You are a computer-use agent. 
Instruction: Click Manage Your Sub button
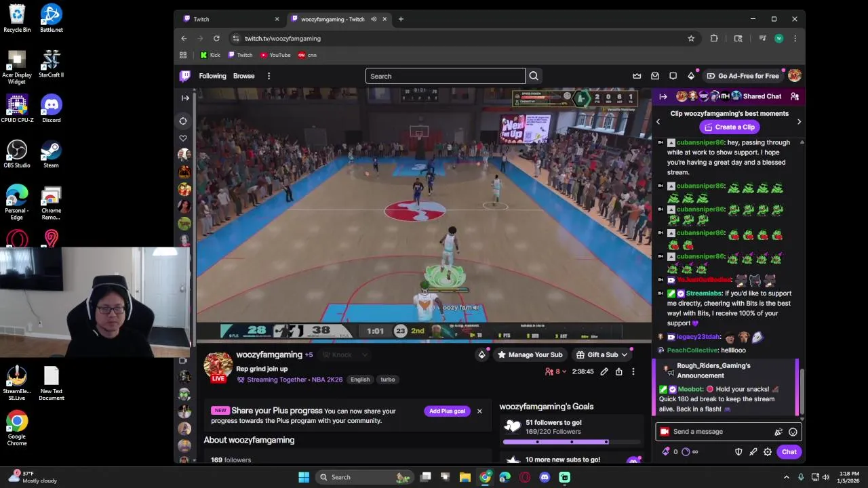(530, 354)
